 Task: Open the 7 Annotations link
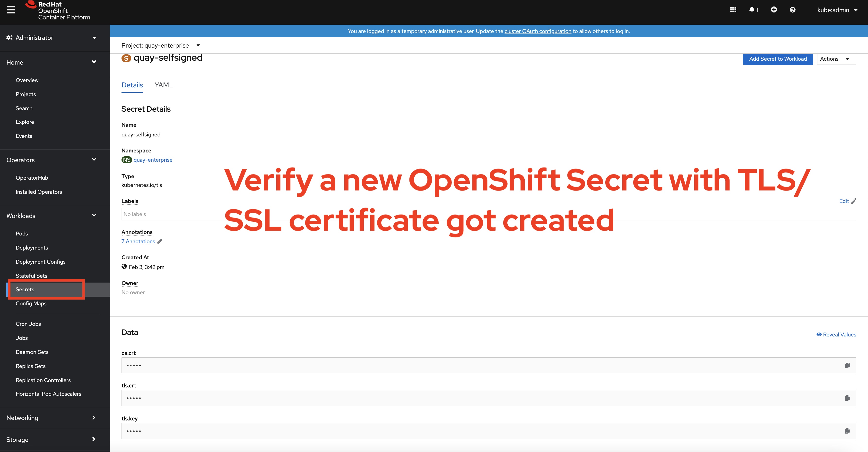(x=138, y=241)
